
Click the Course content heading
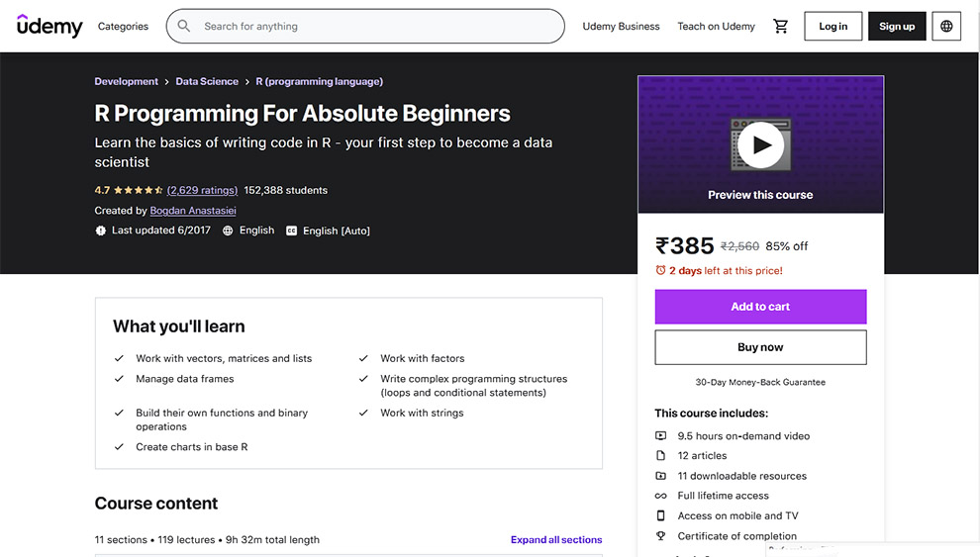(x=156, y=504)
